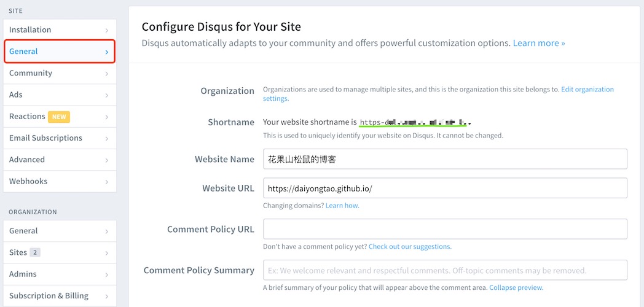Viewport: 644px width, 307px height.
Task: Click the chevron beside Advanced
Action: point(107,160)
